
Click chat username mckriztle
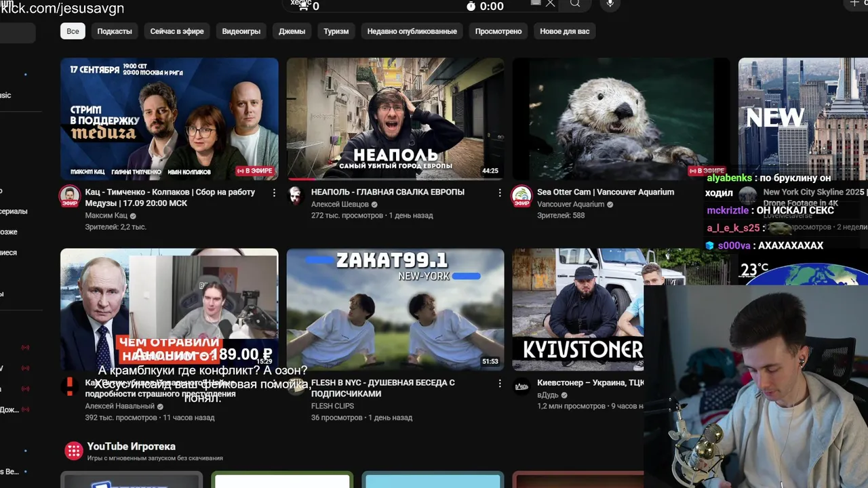[x=729, y=211]
